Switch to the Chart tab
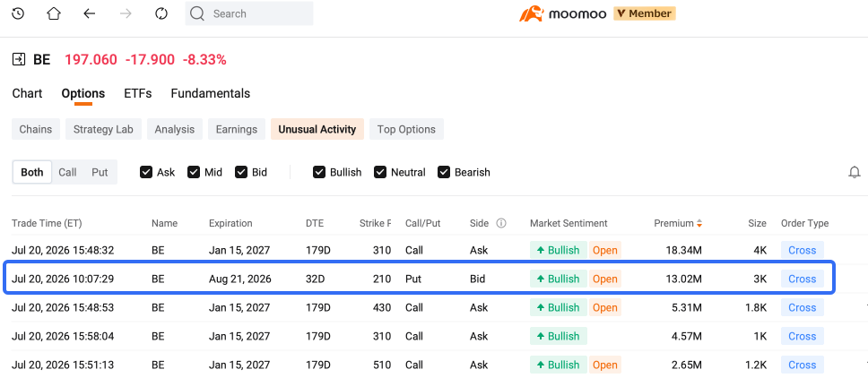This screenshot has width=868, height=378. click(x=27, y=93)
